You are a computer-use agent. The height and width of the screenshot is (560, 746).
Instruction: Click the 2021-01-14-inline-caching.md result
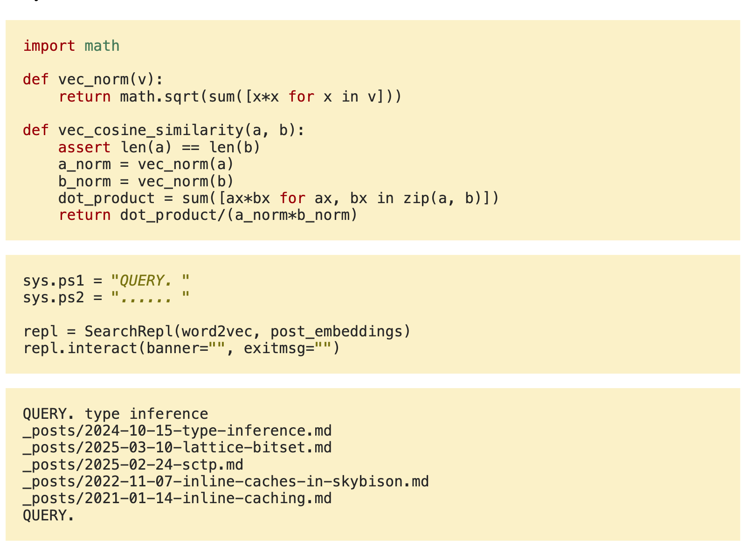tap(177, 499)
